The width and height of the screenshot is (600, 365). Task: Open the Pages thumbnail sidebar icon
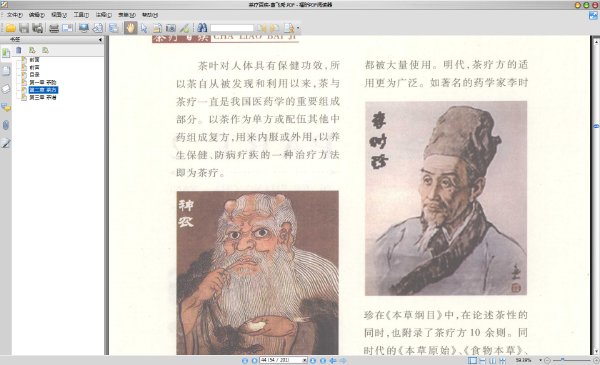[x=6, y=71]
